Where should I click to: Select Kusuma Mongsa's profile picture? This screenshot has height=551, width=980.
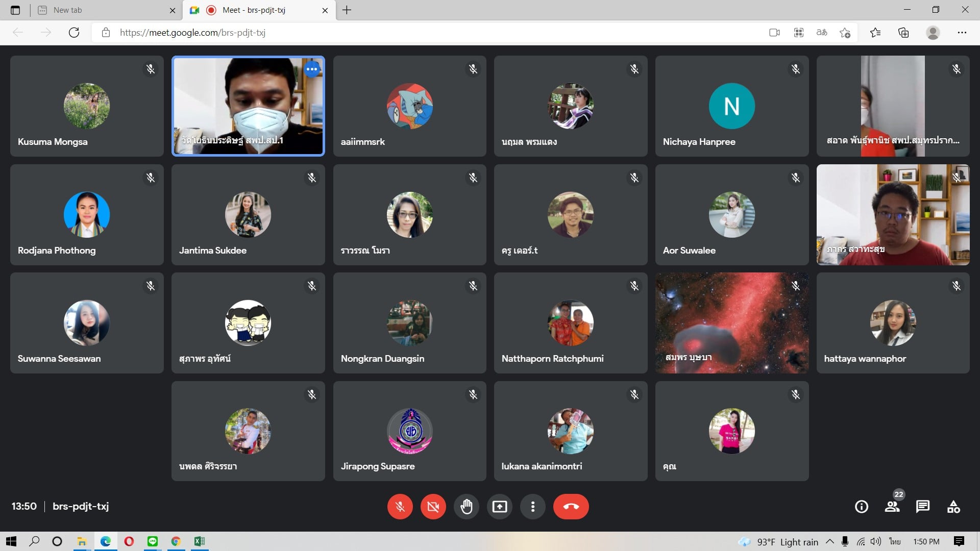tap(87, 106)
